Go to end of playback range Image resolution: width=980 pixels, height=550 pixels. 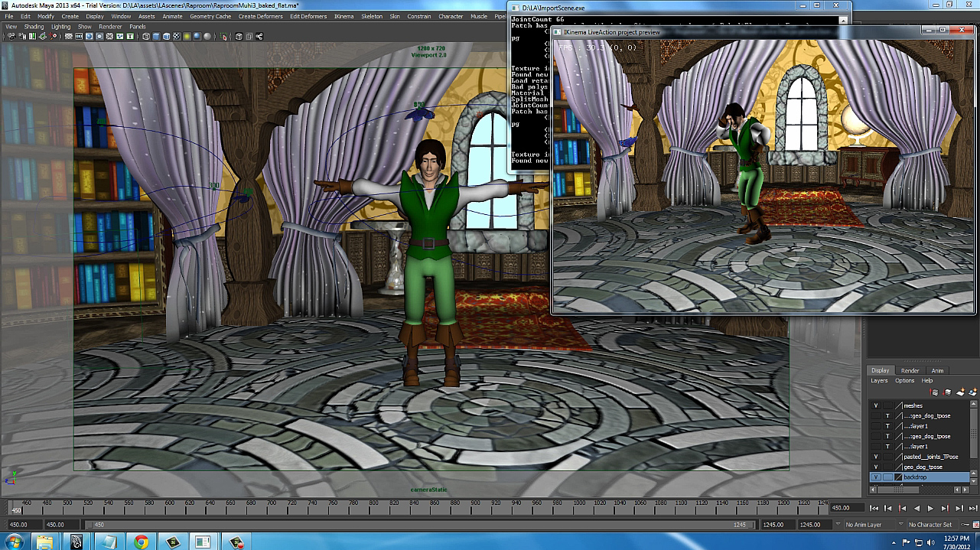click(973, 508)
